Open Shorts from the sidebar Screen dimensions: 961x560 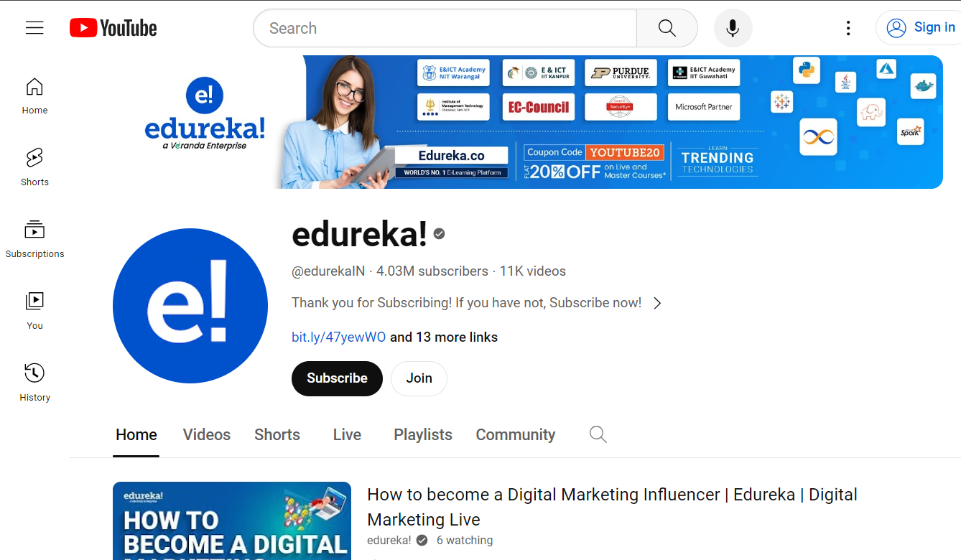pos(34,167)
